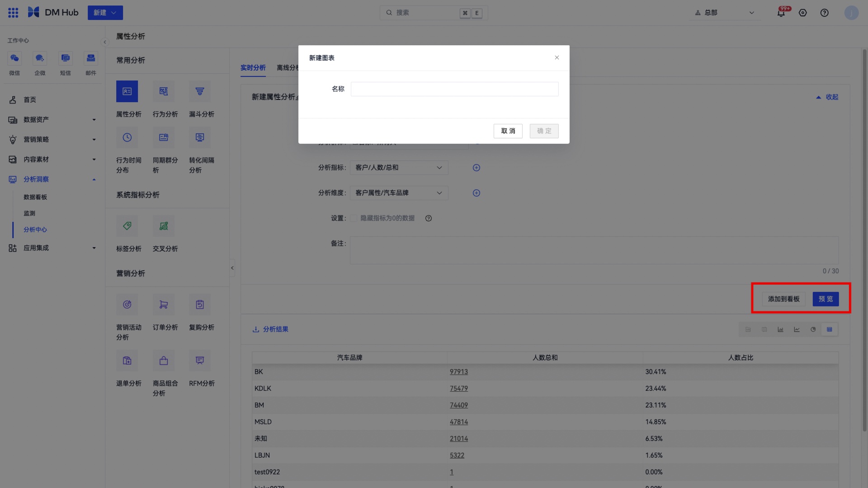The image size is (868, 488).
Task: Open 监测 submenu item
Action: coord(29,213)
